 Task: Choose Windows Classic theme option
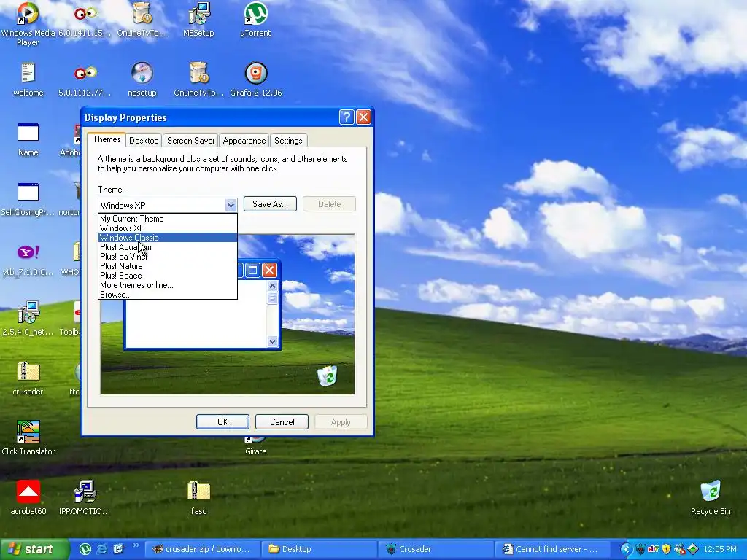tap(168, 238)
